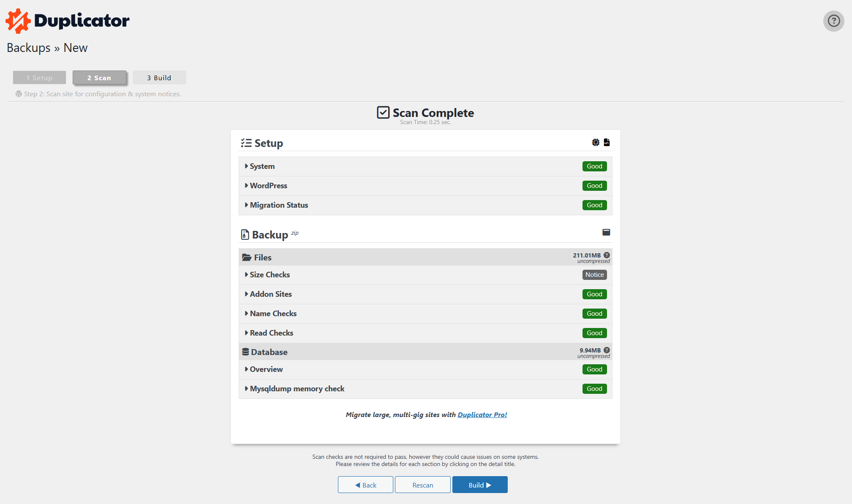852x504 pixels.
Task: Select the 3 Build step tab
Action: pyautogui.click(x=159, y=78)
